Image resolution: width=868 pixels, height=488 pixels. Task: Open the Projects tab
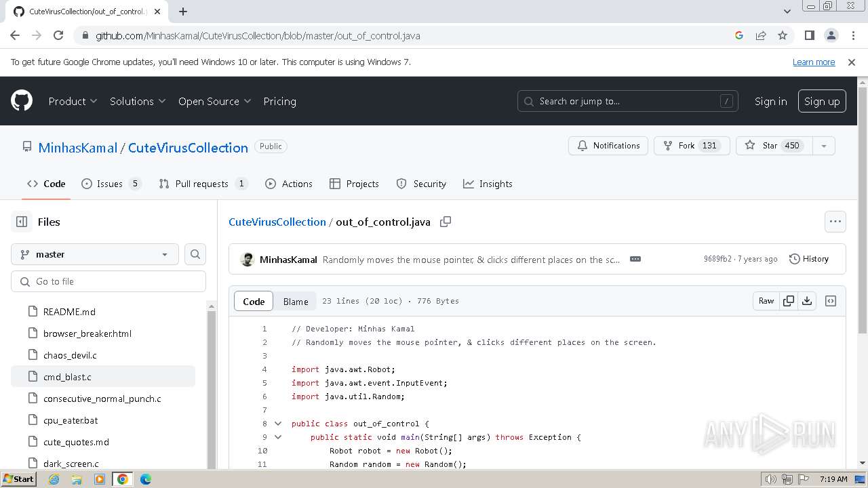pyautogui.click(x=354, y=184)
